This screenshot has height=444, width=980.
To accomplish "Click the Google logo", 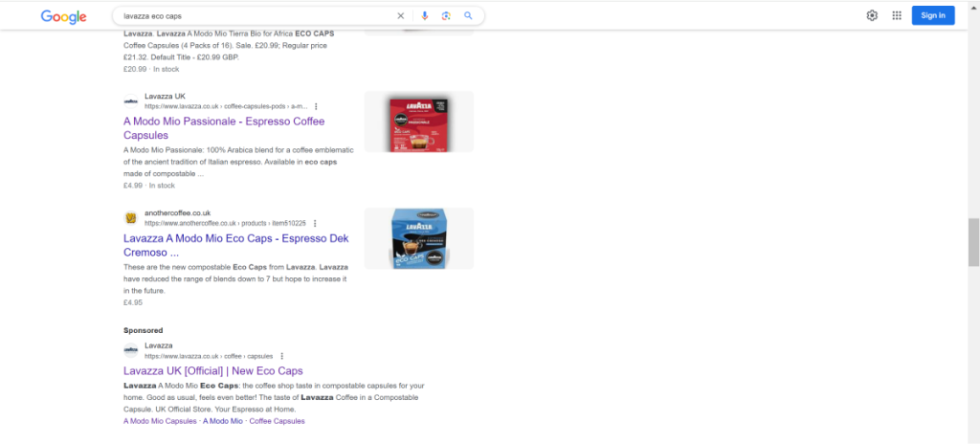I will click(63, 16).
